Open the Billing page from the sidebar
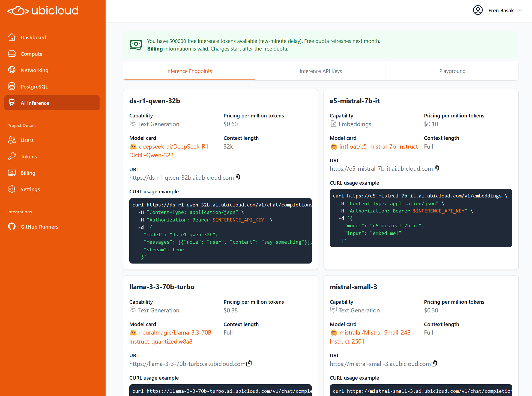The width and height of the screenshot is (532, 396). click(52, 173)
